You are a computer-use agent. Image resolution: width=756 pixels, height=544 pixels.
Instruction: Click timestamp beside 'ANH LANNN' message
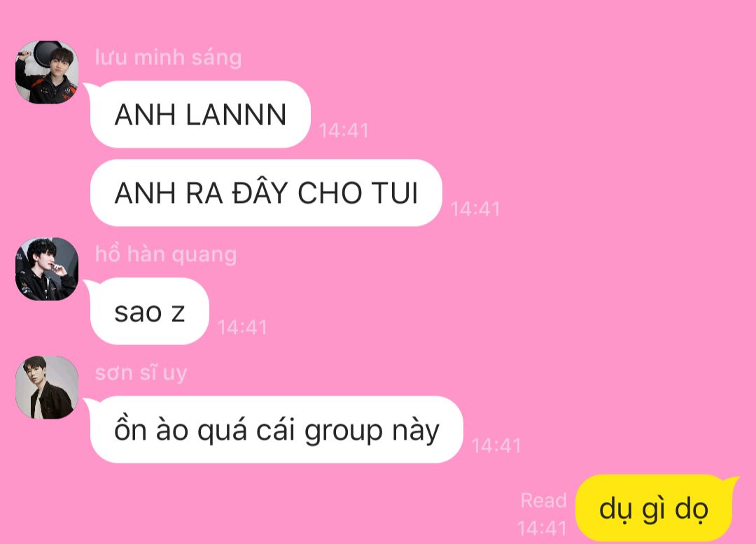point(344,131)
